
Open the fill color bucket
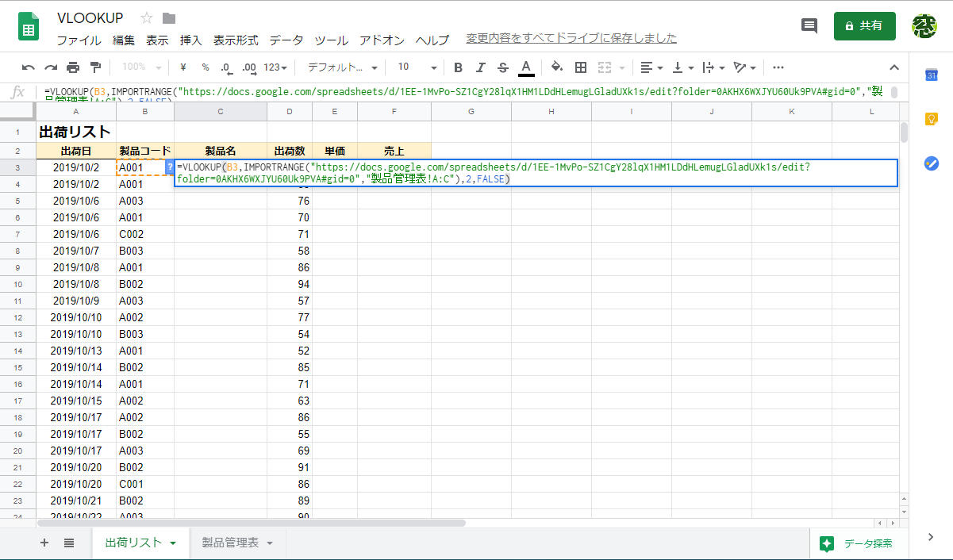[x=557, y=67]
